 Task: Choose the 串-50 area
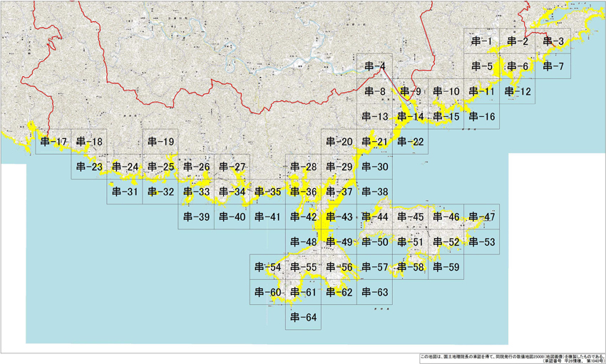click(x=374, y=241)
